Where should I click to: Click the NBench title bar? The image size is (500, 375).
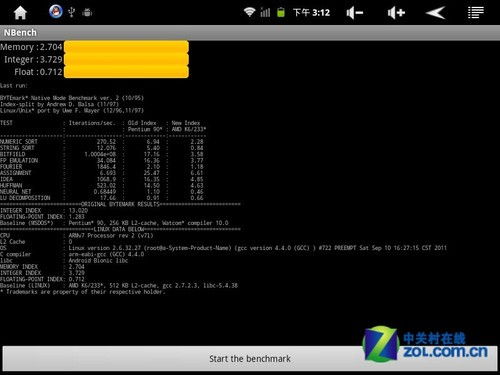pyautogui.click(x=250, y=33)
